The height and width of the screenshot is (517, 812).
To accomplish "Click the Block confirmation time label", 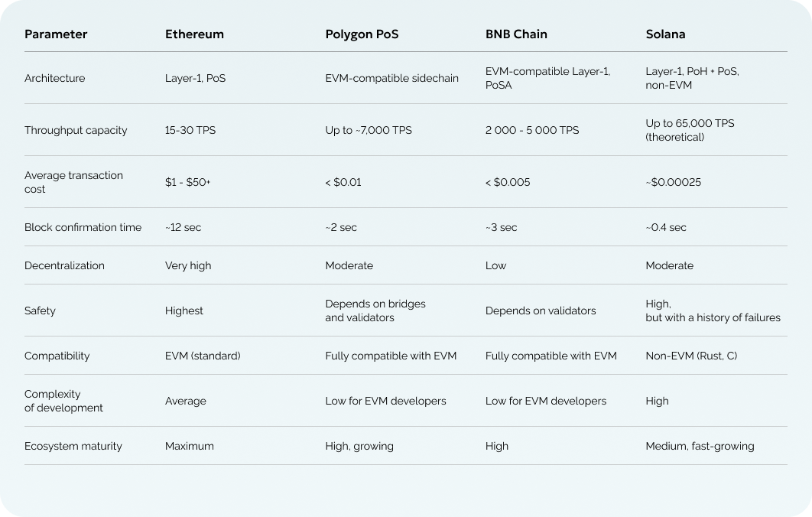I will click(83, 227).
